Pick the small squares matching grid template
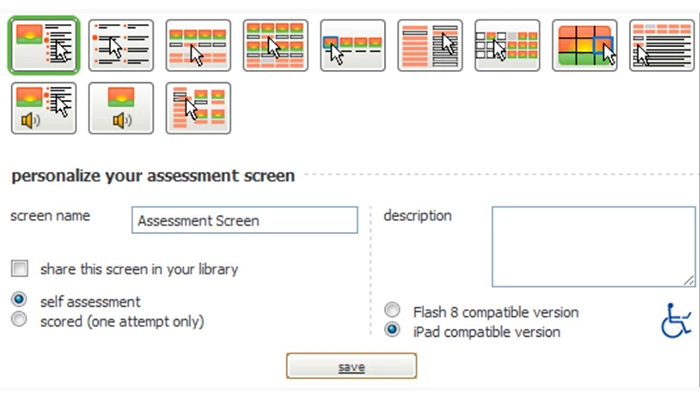700x400 pixels. point(507,46)
